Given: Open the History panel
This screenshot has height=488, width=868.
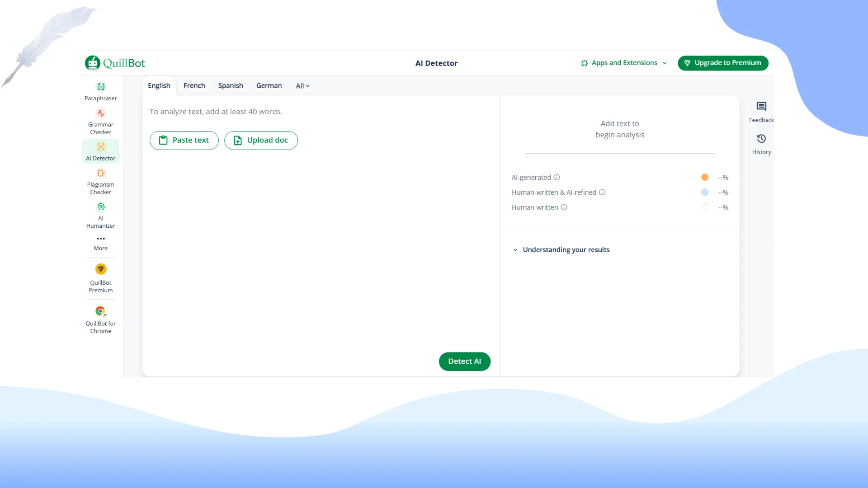Looking at the screenshot, I should (761, 144).
